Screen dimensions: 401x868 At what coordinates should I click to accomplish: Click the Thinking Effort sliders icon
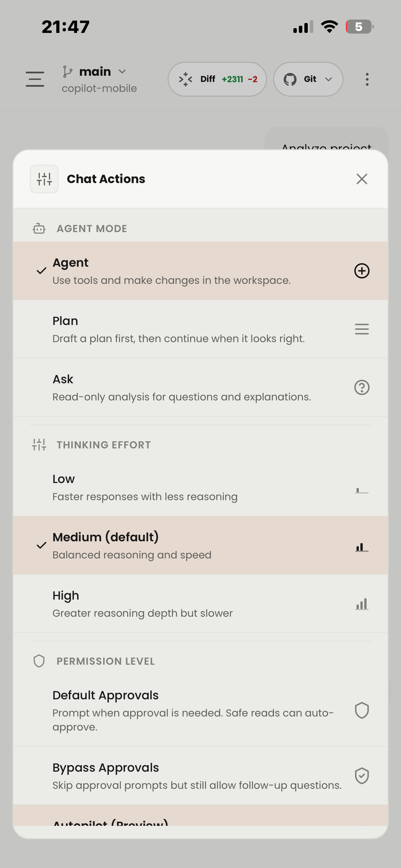point(39,445)
